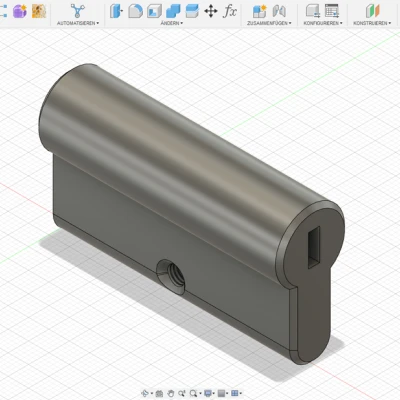Open the AUTOMATISIEREN dropdown menu

(78, 23)
